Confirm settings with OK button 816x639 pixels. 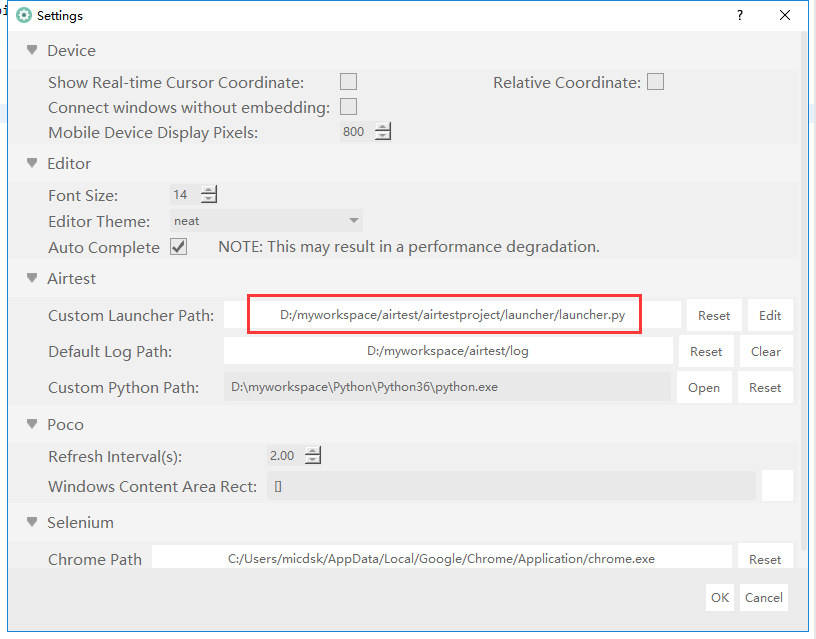[720, 597]
